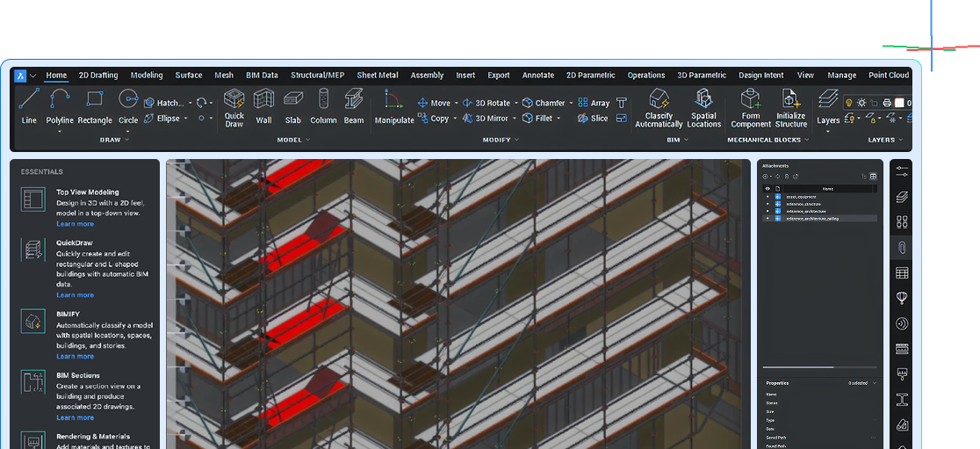Image resolution: width=980 pixels, height=449 pixels.
Task: Toggle layer on/off lightbulb icon
Action: [849, 103]
